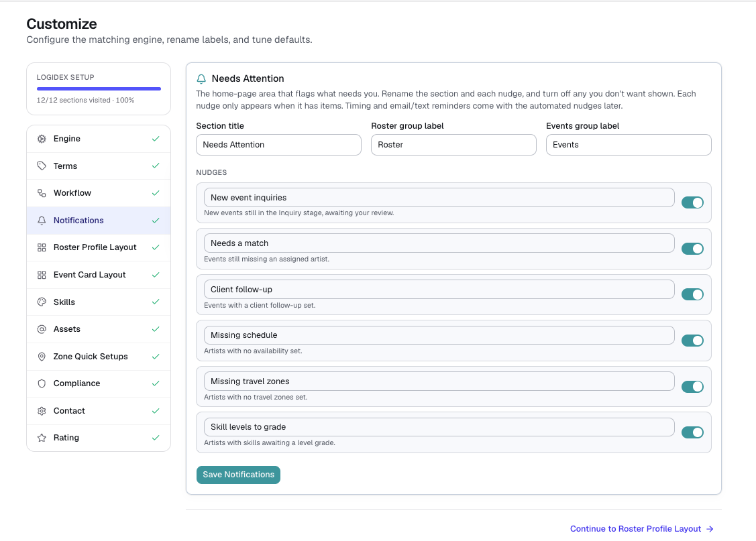Click the tag icon beside Terms
The image size is (756, 541).
(x=42, y=166)
